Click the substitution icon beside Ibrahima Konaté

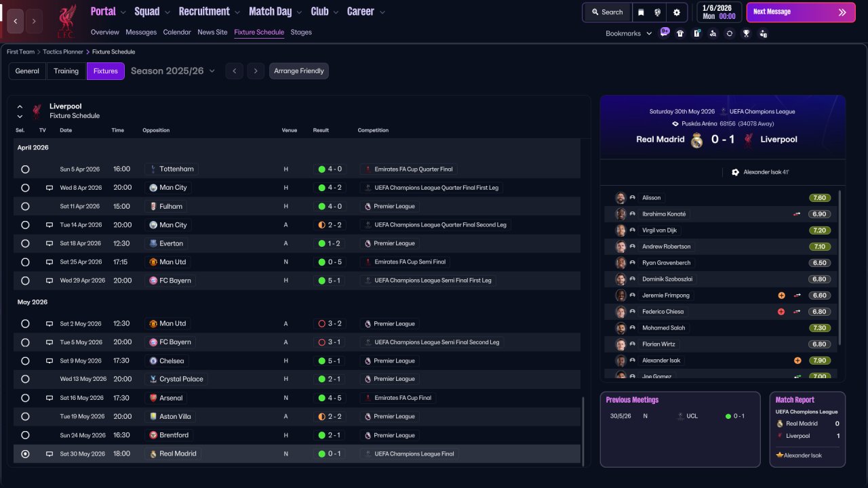click(x=797, y=214)
